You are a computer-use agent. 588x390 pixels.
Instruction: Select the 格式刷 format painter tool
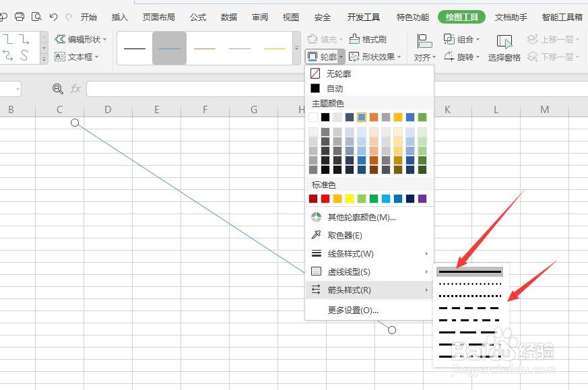point(369,39)
